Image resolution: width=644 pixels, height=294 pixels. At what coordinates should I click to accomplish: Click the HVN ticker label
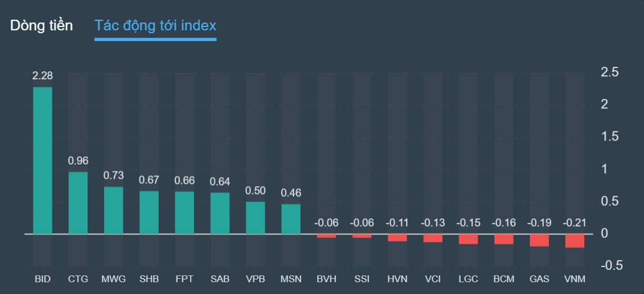(398, 279)
